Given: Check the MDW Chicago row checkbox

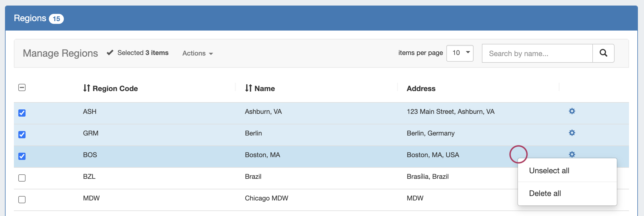Looking at the screenshot, I should [22, 200].
